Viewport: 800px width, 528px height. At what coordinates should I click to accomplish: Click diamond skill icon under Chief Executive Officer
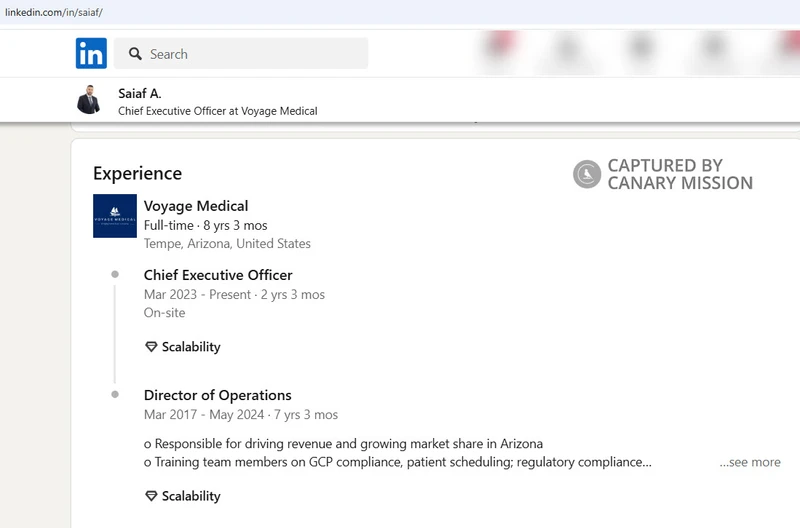pos(151,347)
